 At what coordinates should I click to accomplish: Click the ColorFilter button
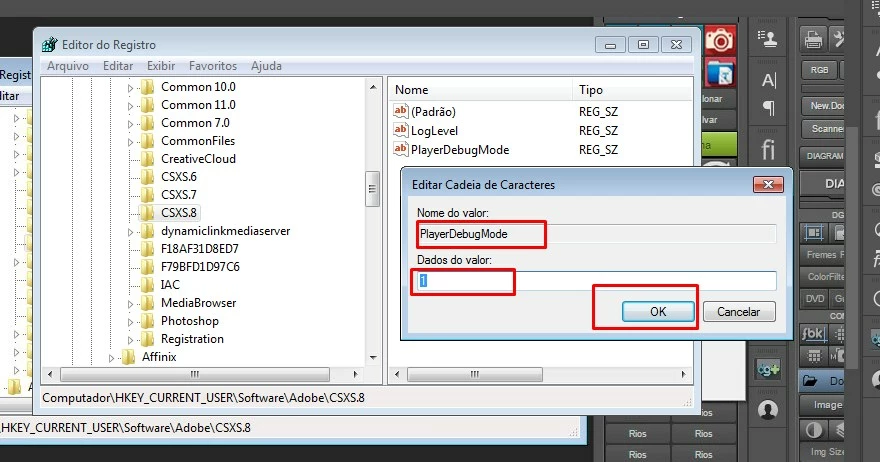click(x=824, y=277)
